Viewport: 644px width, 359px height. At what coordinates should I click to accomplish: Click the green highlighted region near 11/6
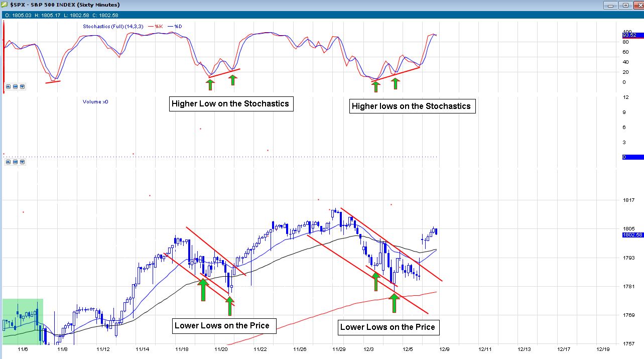23,321
